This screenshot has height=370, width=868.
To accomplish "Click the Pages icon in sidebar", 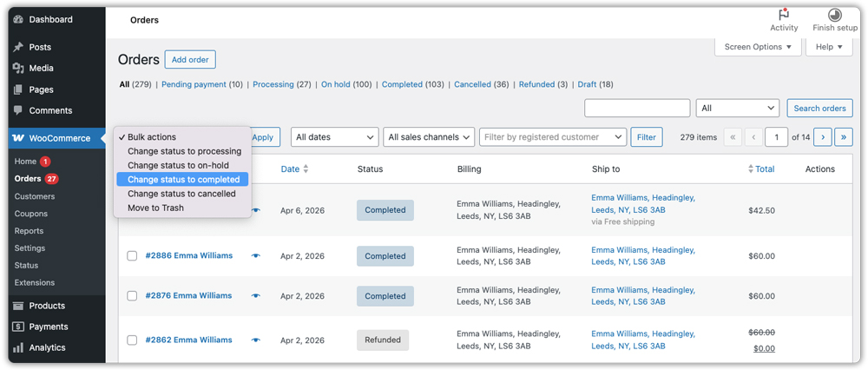I will 18,89.
